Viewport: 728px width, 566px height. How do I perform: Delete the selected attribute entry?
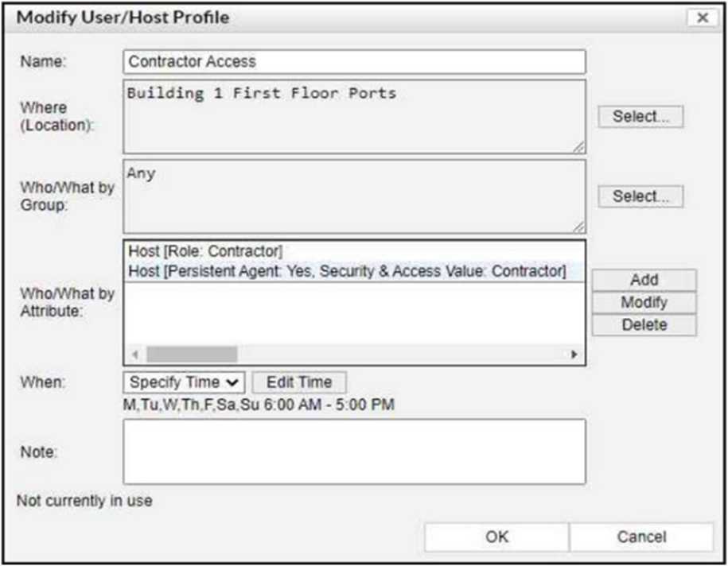tap(644, 324)
